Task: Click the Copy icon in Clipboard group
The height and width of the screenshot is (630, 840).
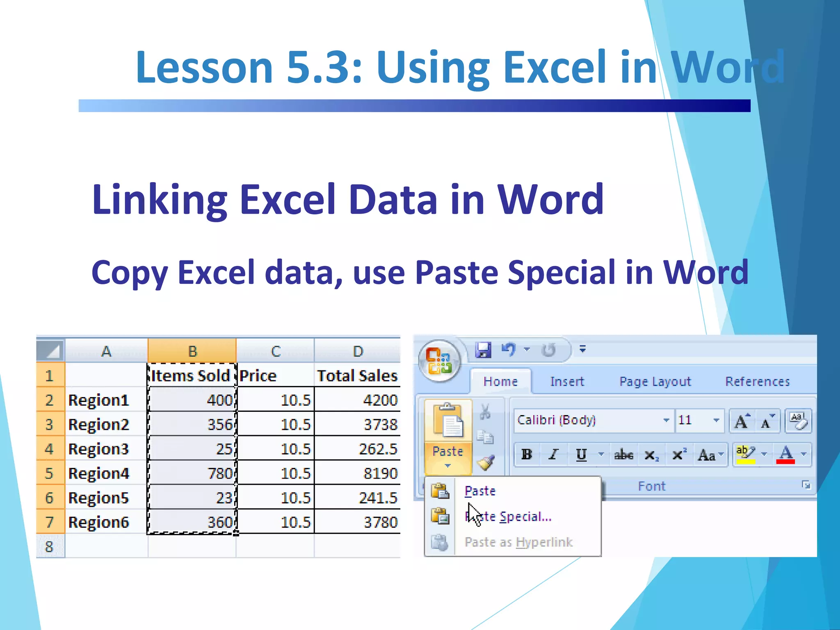Action: point(485,437)
